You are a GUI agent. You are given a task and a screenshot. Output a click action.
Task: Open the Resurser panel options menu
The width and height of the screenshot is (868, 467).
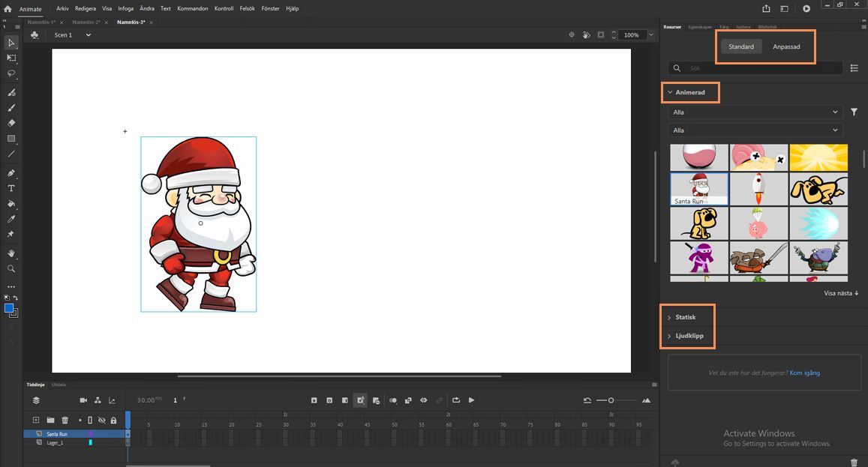pos(863,27)
